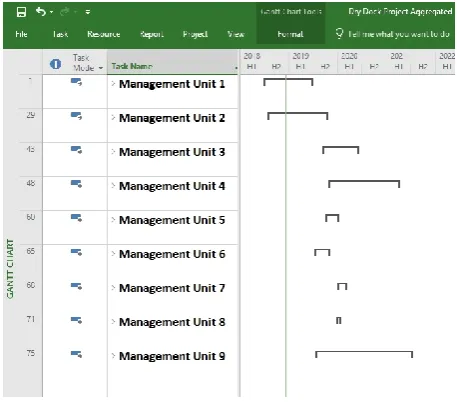Select the Management Unit 8 task name

point(172,322)
